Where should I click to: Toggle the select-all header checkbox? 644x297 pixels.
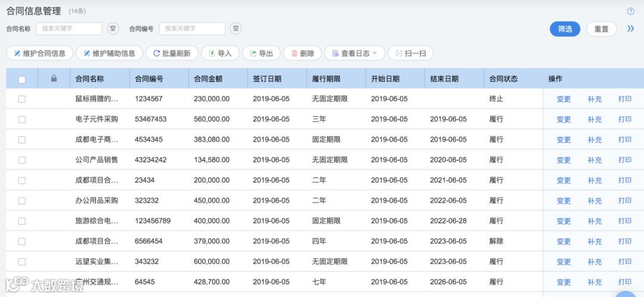point(22,79)
